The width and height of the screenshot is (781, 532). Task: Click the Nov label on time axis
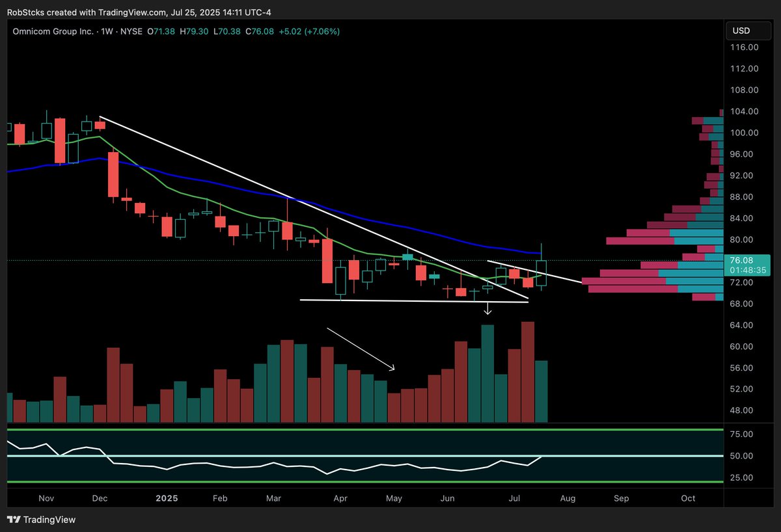[x=46, y=499]
